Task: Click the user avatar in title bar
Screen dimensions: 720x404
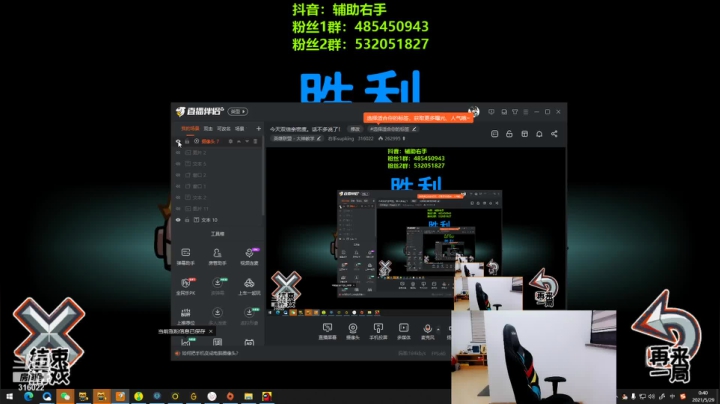Action: coord(474,112)
